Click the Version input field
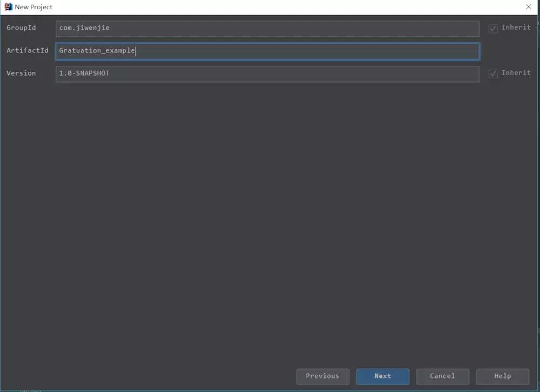The height and width of the screenshot is (392, 540). tap(267, 74)
